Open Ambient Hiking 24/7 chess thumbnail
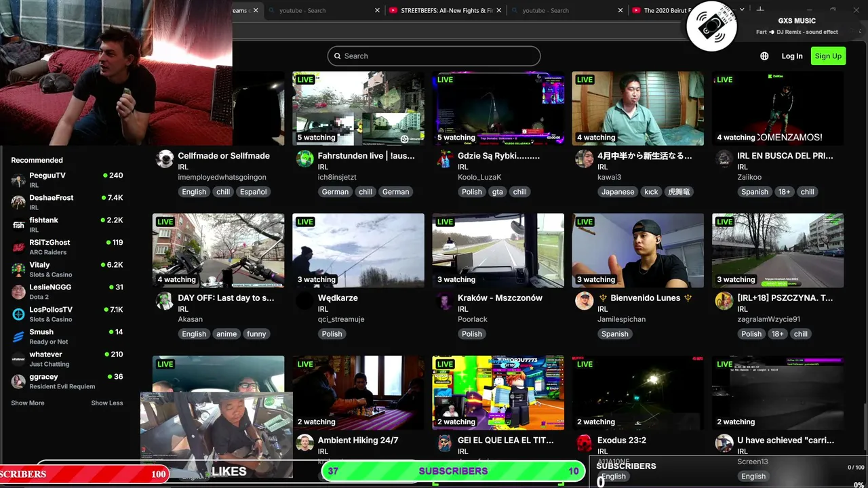This screenshot has height=488, width=868. click(x=358, y=393)
